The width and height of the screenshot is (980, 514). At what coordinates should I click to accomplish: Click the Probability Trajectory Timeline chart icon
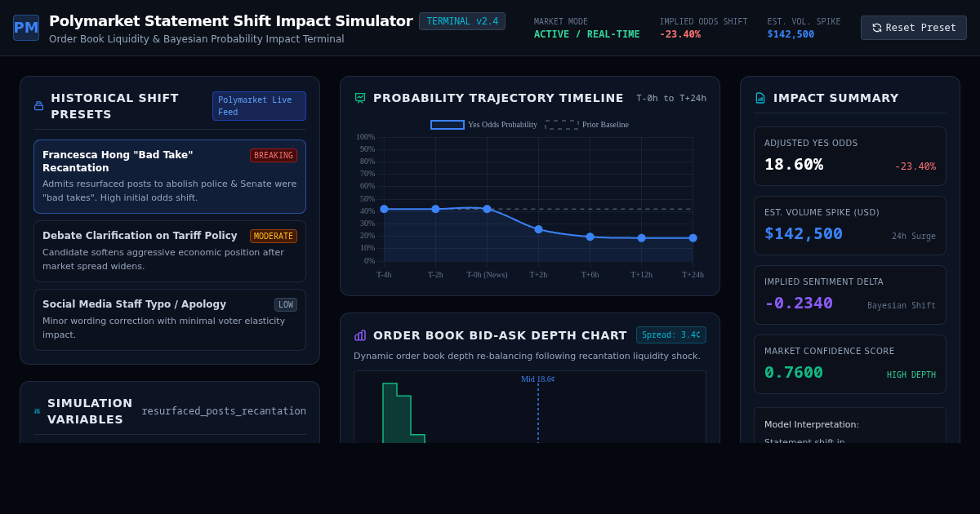[360, 98]
